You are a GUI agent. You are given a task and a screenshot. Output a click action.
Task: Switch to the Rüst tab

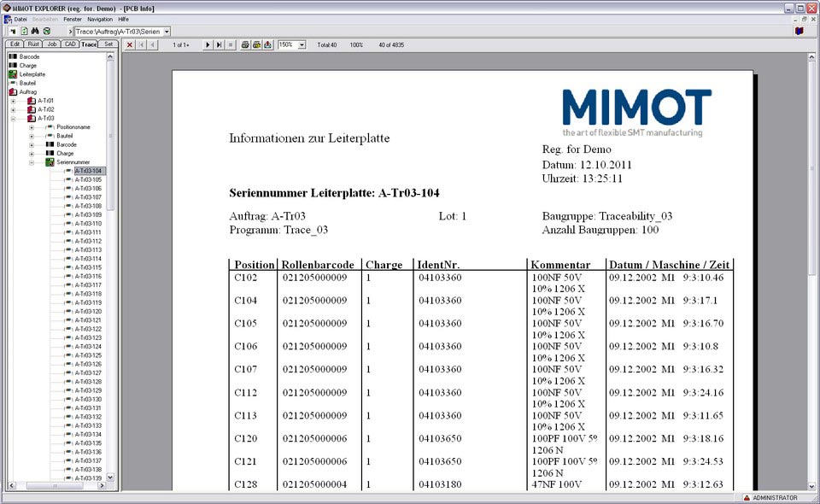pyautogui.click(x=33, y=44)
